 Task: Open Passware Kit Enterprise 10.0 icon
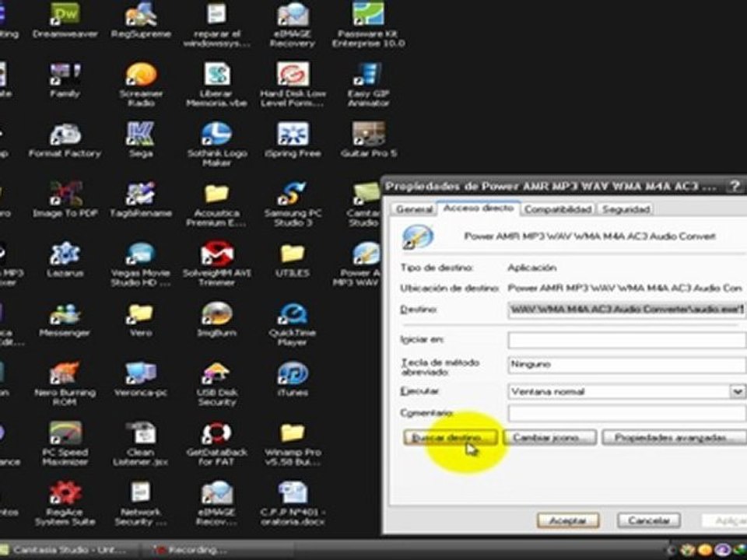(x=368, y=24)
